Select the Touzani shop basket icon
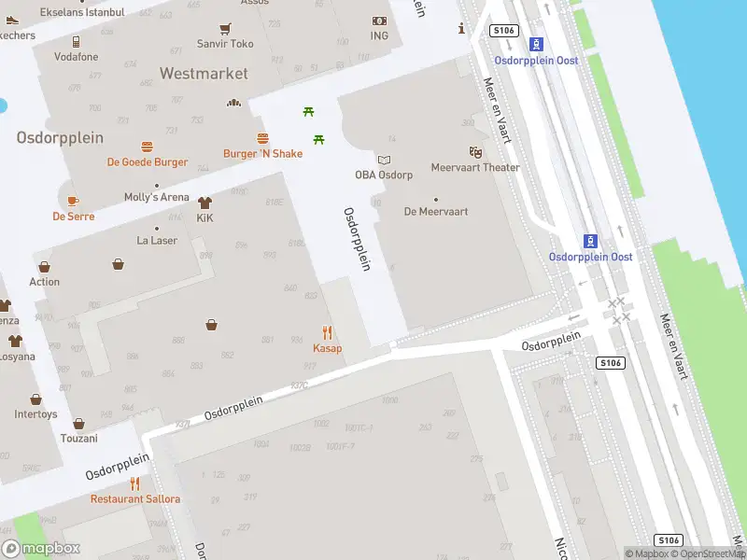Screen dimensions: 747x560 79,424
